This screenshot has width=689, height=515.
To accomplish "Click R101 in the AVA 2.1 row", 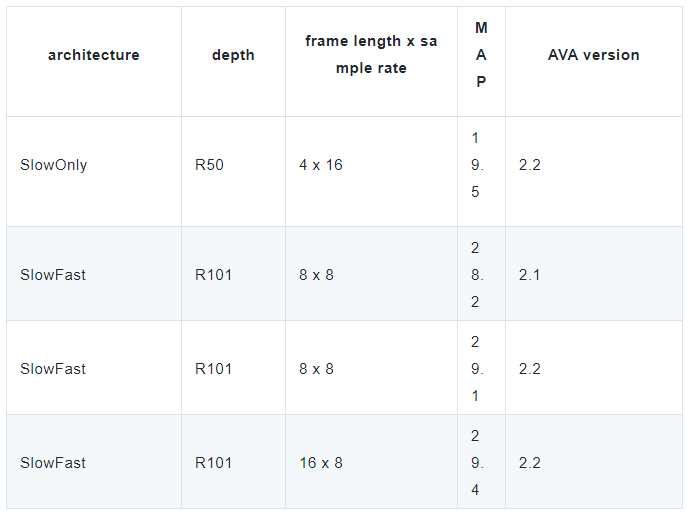I will pos(213,275).
